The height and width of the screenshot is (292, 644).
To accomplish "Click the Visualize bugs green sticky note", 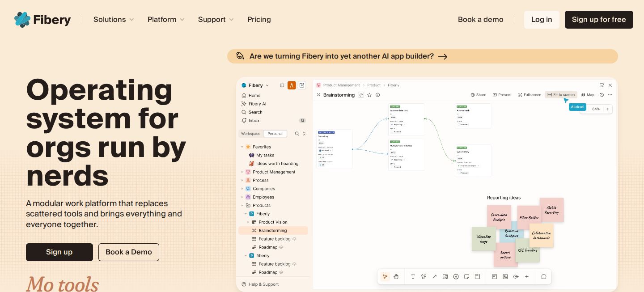I will [x=484, y=239].
